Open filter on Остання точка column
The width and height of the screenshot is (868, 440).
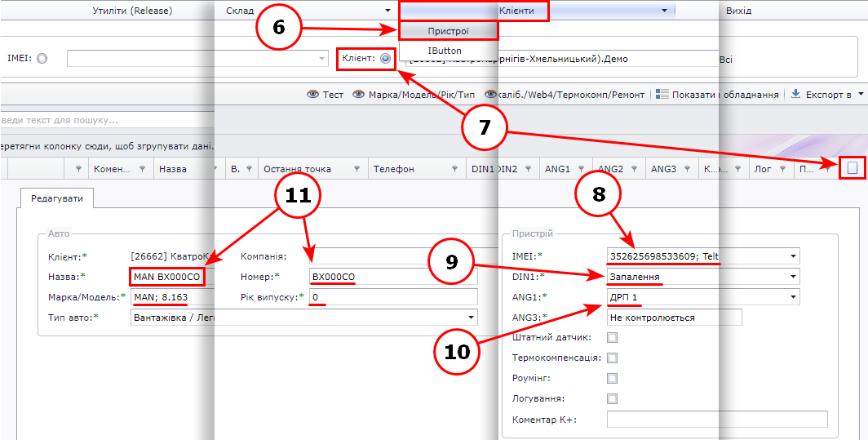pos(357,169)
